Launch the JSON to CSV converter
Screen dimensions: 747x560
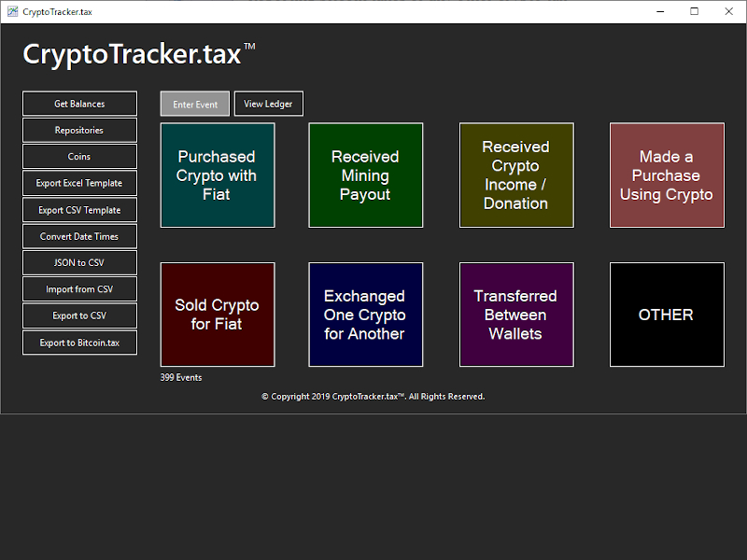coord(79,262)
